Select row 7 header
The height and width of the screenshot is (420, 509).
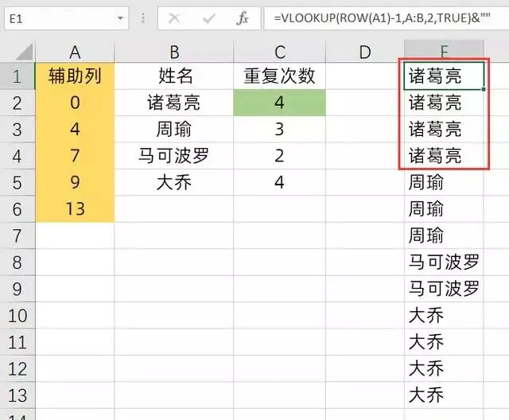(17, 236)
